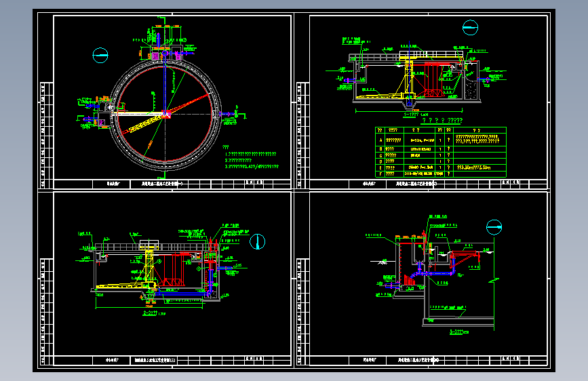588x381 pixels.
Task: Select the '??3.30m???5.30m' remark in row E
Action: point(473,167)
